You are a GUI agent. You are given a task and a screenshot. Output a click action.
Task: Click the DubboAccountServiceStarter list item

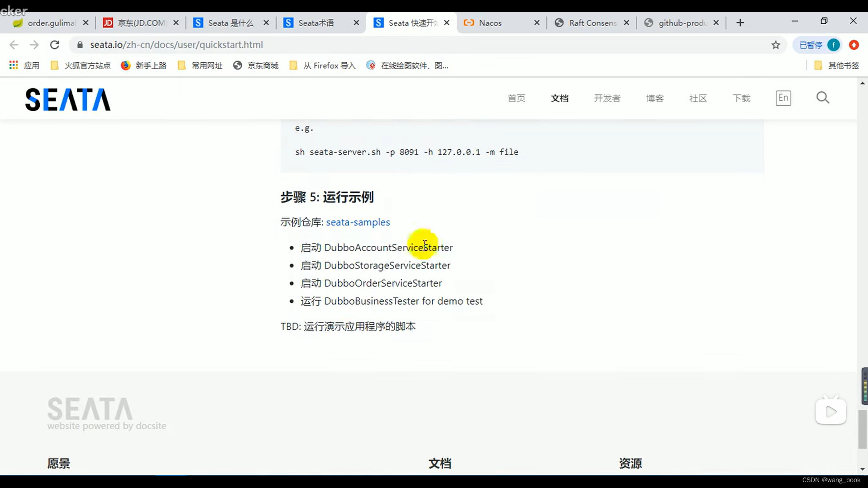[x=377, y=248]
